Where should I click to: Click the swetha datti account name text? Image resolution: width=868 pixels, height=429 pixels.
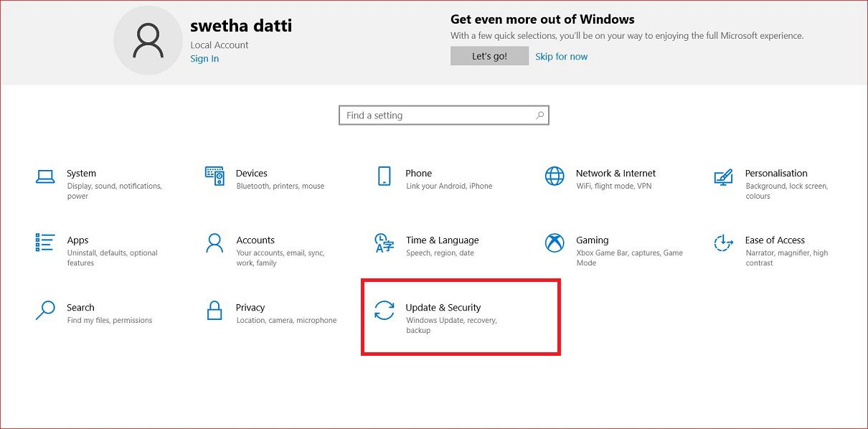pyautogui.click(x=240, y=24)
